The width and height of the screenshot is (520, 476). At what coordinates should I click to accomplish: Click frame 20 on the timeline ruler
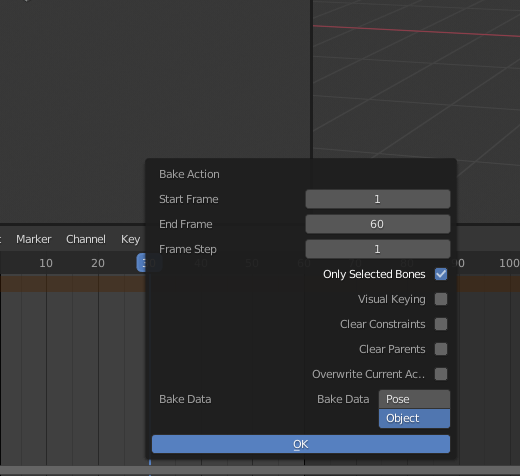98,263
